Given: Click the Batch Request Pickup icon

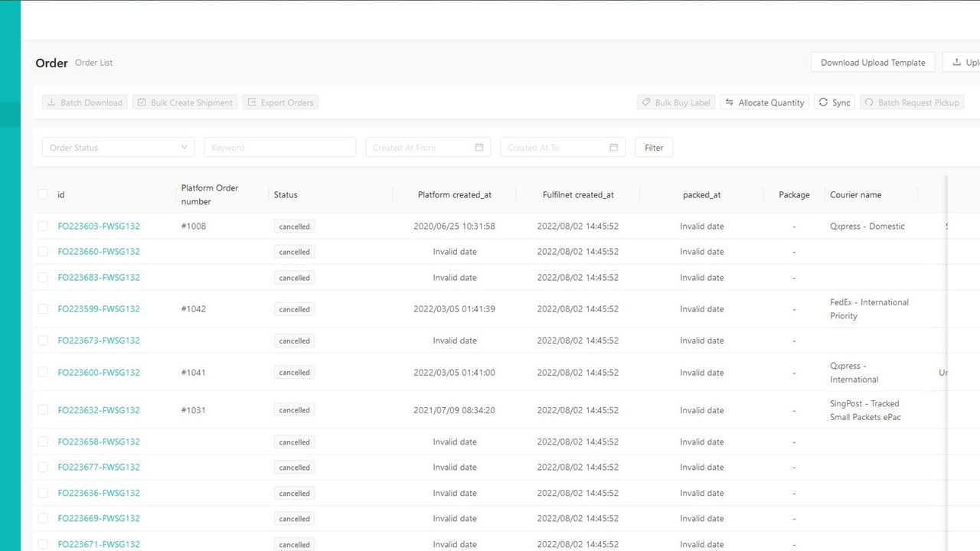Looking at the screenshot, I should click(x=869, y=102).
